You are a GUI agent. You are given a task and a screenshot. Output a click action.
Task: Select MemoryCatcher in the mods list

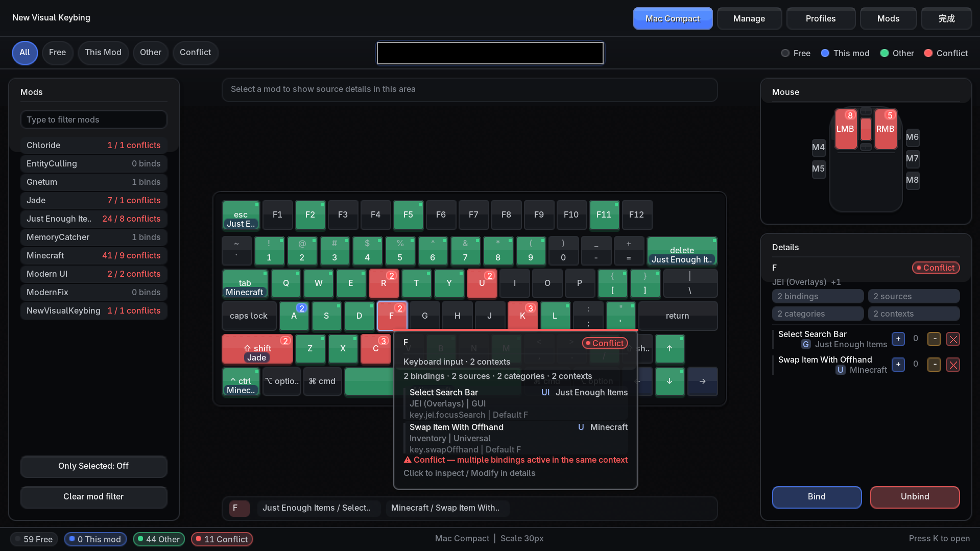click(94, 237)
